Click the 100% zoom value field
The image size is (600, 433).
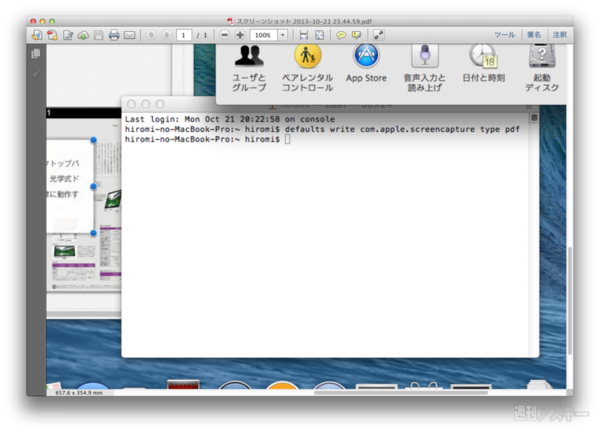pyautogui.click(x=264, y=35)
